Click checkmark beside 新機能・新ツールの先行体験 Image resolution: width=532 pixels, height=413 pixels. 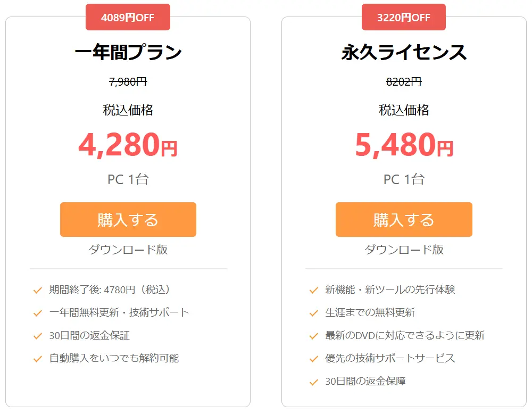[314, 290]
